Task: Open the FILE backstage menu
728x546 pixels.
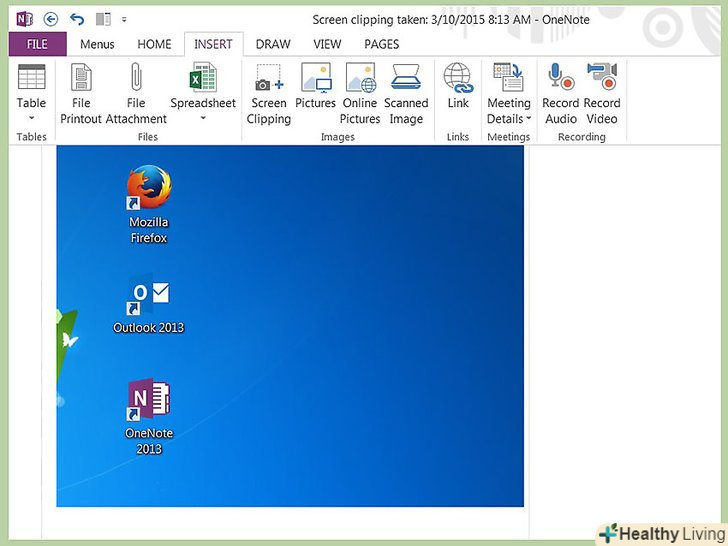Action: pyautogui.click(x=37, y=44)
